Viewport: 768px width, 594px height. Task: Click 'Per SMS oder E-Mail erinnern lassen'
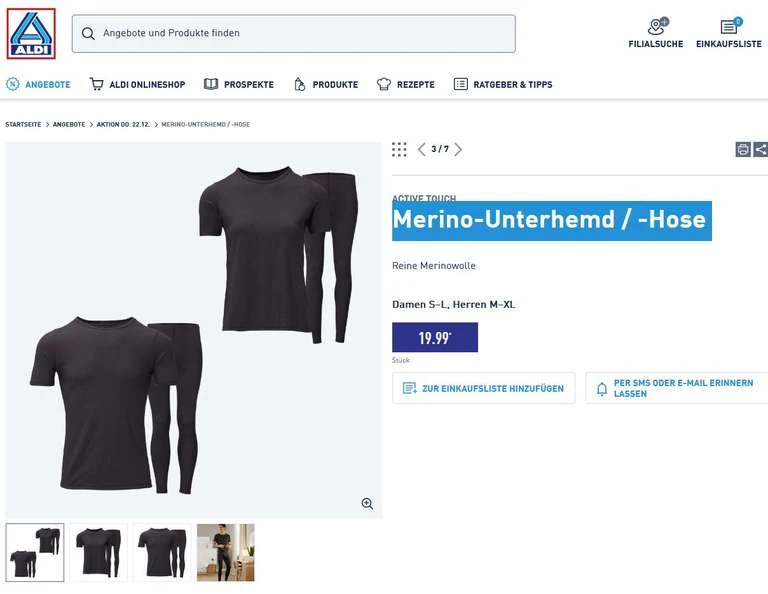[x=676, y=388]
